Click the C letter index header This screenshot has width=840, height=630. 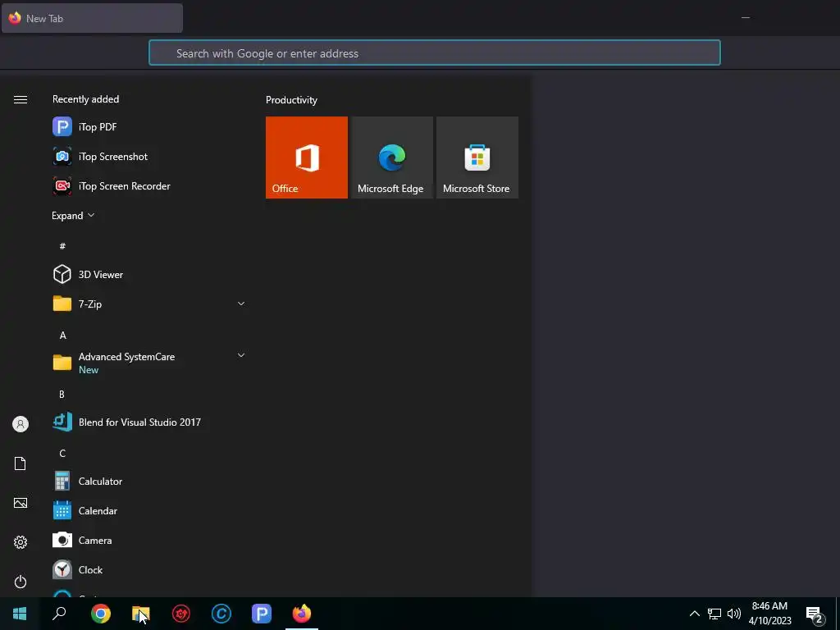(62, 453)
